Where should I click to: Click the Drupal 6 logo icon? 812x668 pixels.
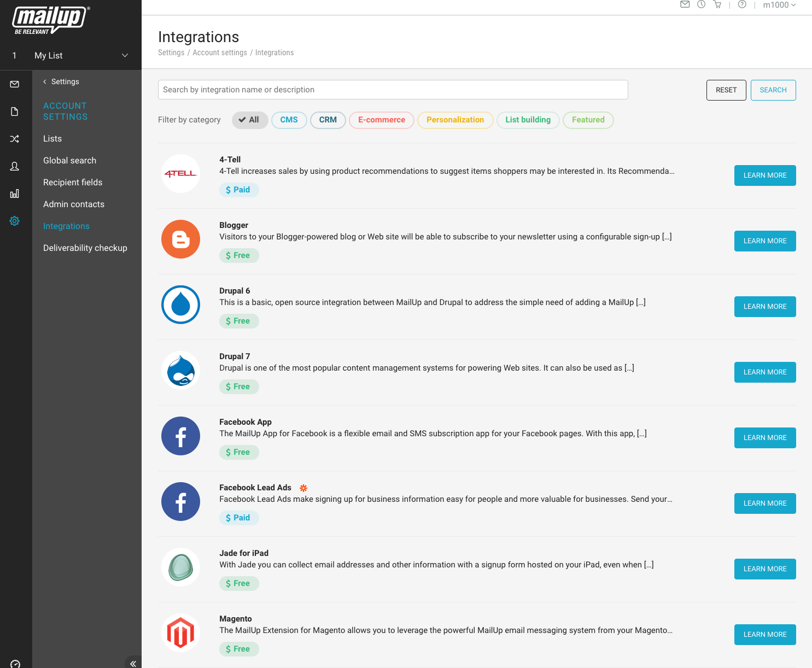[x=180, y=304]
